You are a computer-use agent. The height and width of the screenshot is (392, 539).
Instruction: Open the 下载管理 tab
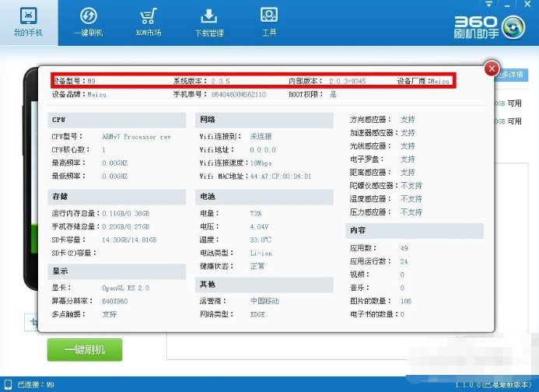pyautogui.click(x=209, y=23)
